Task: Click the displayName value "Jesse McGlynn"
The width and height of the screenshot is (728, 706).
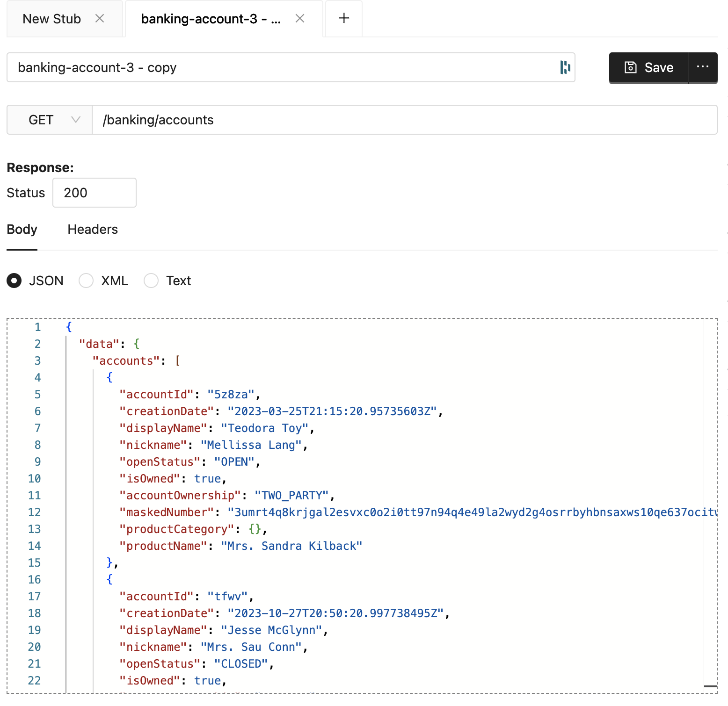Action: tap(271, 630)
